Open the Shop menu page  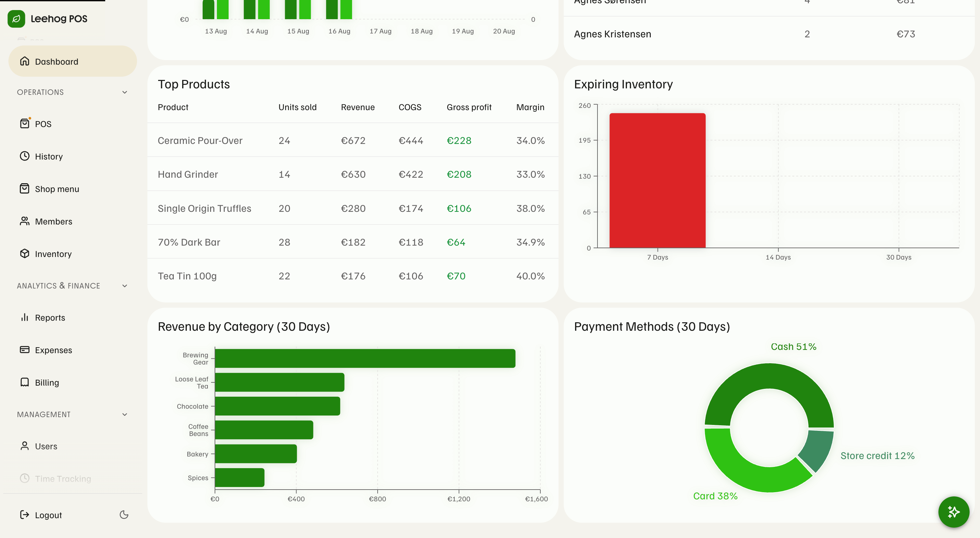click(x=72, y=189)
